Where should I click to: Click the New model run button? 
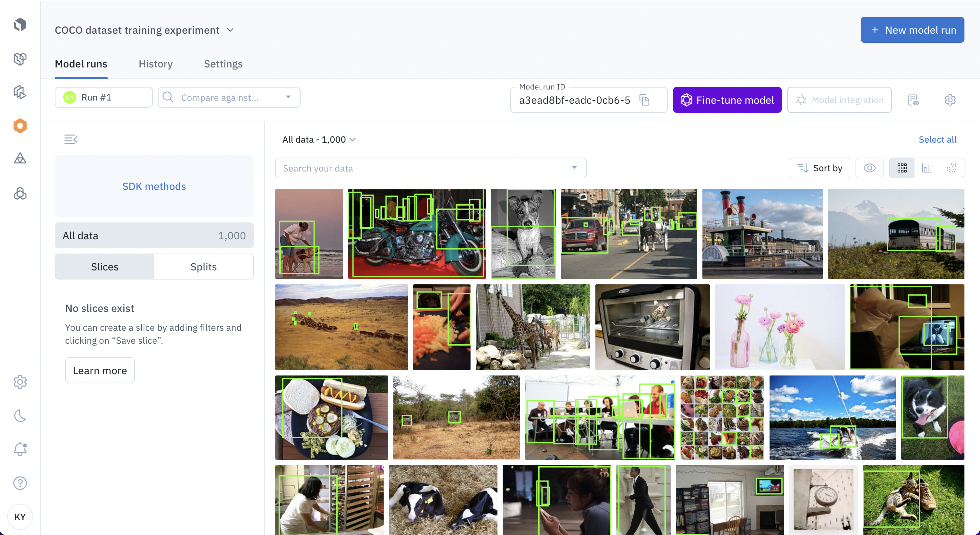pos(912,30)
